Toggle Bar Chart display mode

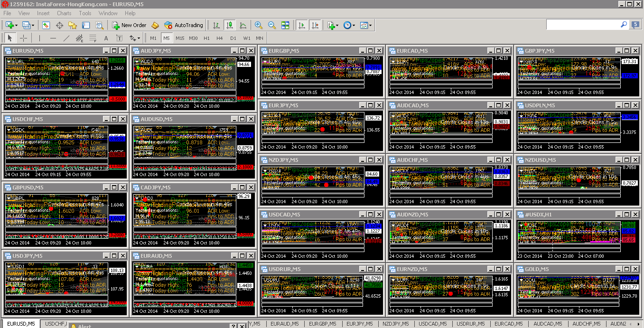(216, 25)
